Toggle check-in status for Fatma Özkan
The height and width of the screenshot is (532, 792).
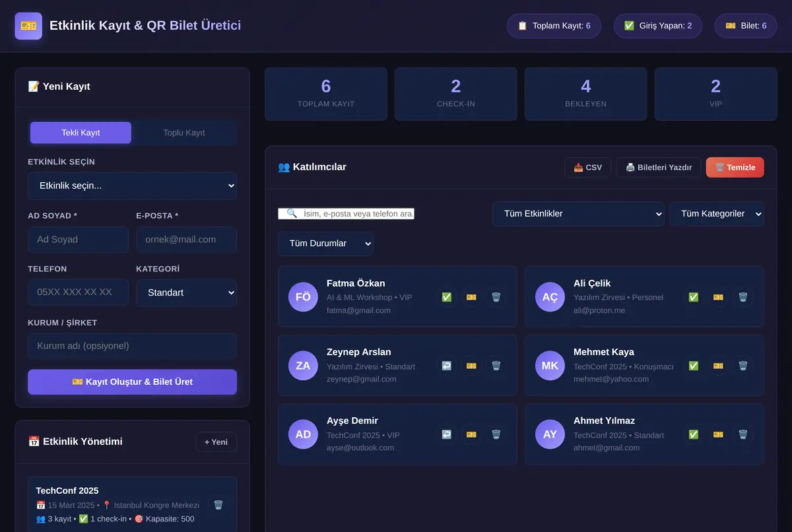click(x=446, y=297)
